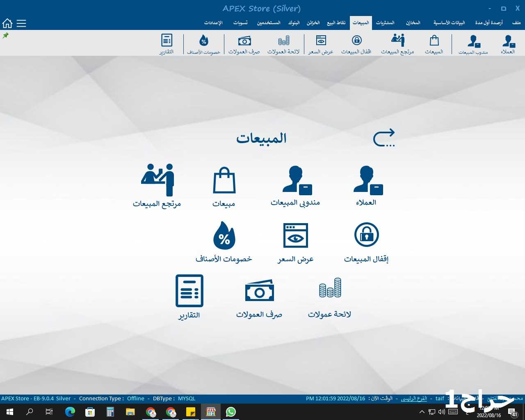This screenshot has height=420, width=525.
Task: Open مندوبي المبيعات large center icon
Action: point(297,180)
